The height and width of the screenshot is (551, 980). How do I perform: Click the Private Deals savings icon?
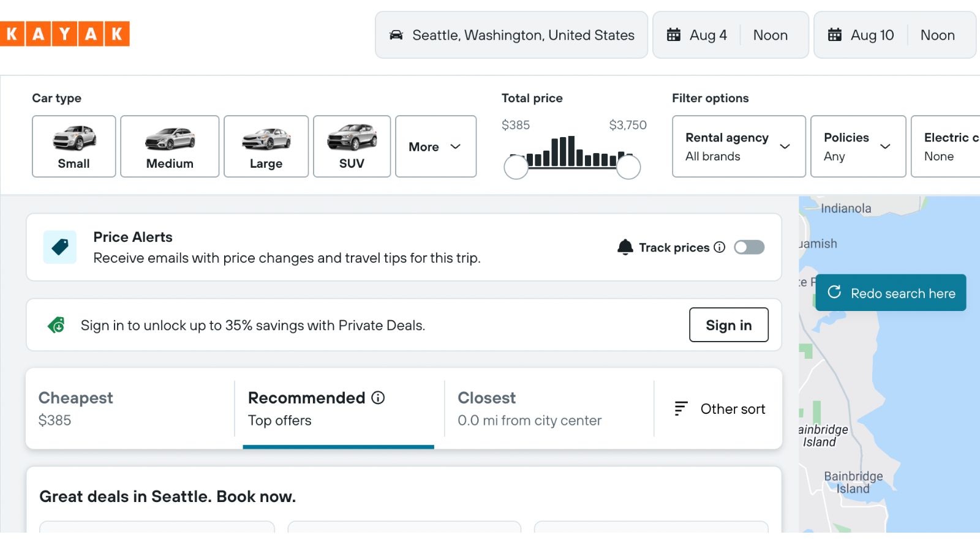pos(58,325)
